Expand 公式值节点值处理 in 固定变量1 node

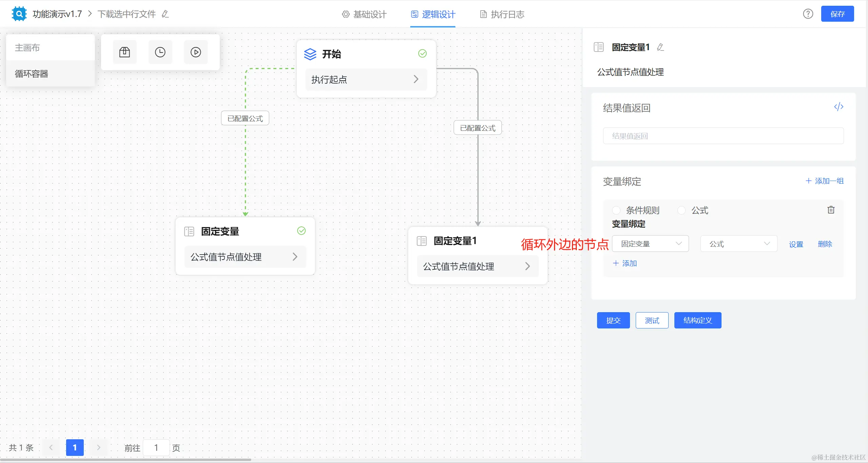pyautogui.click(x=477, y=266)
